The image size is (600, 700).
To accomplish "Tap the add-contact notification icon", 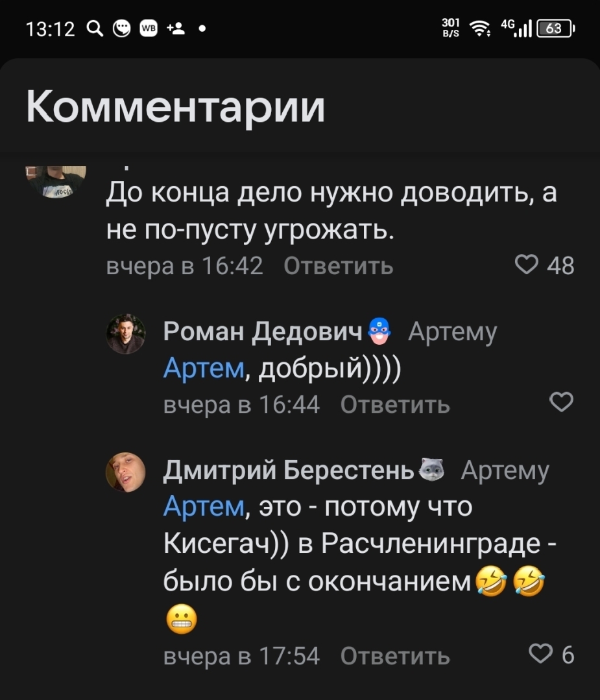I will pos(176,29).
